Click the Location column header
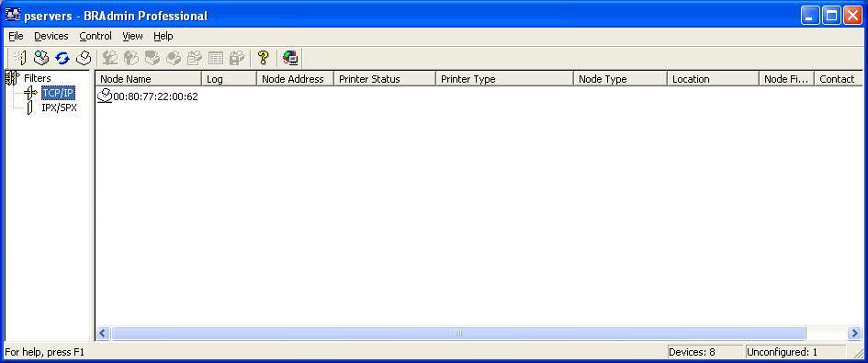Screen dimensions: 868x363 (x=713, y=79)
